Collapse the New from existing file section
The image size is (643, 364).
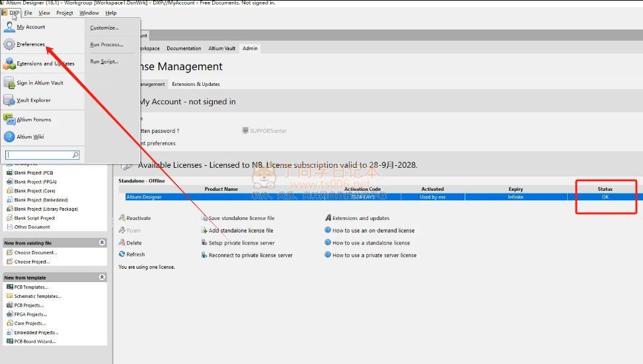[x=102, y=243]
